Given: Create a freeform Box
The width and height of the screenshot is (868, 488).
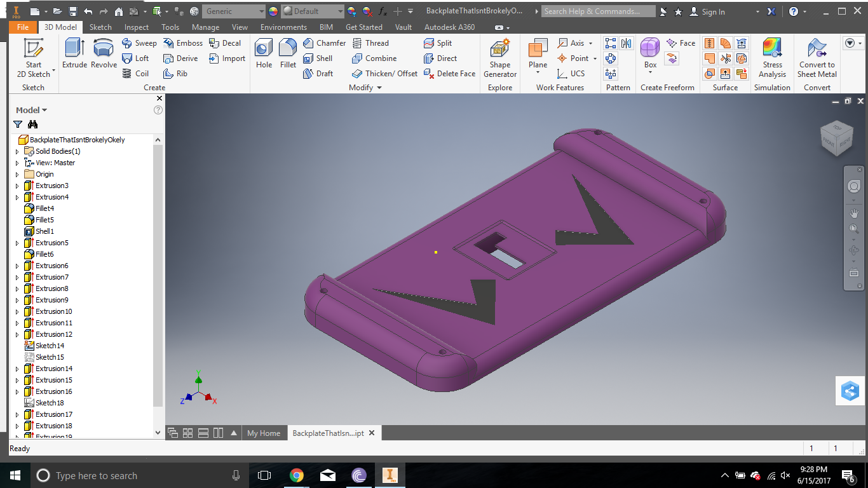Looking at the screenshot, I should pyautogui.click(x=650, y=54).
